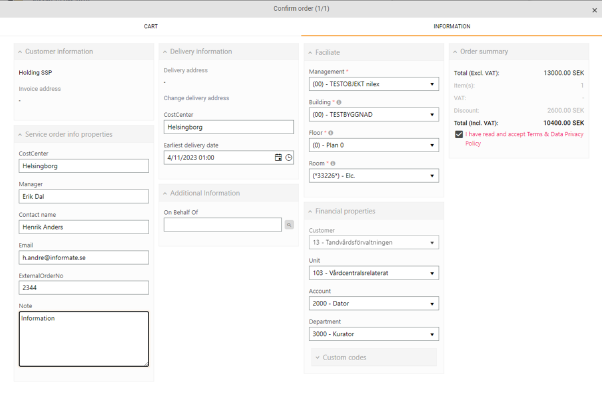
Task: Click the Email input field
Action: [x=84, y=258]
